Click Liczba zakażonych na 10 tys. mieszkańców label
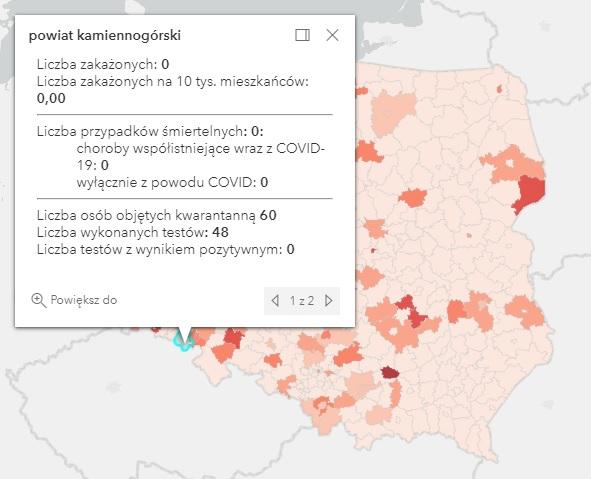This screenshot has width=591, height=479. 173,81
